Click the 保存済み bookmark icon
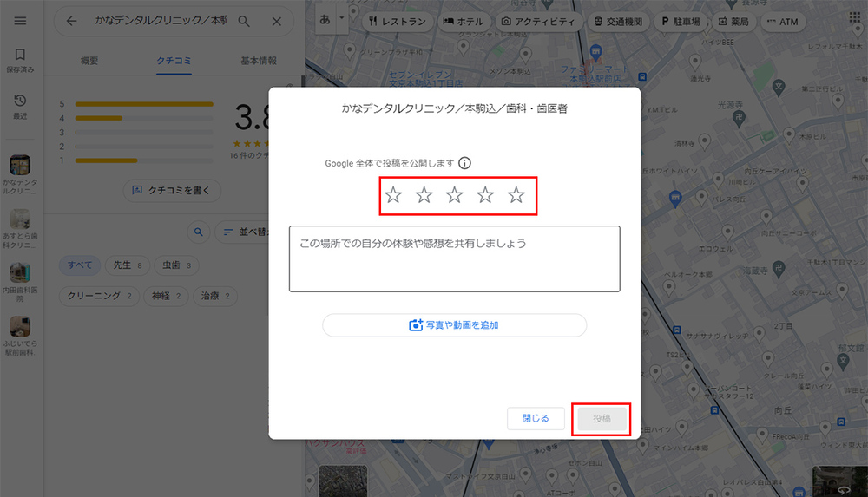 pyautogui.click(x=21, y=56)
